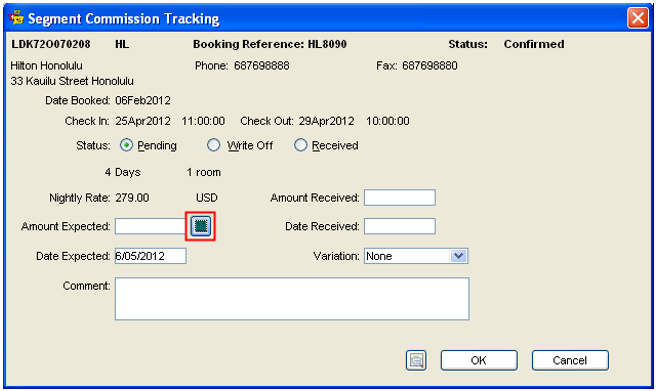Click the app icon in the title bar
Image resolution: width=659 pixels, height=391 pixels.
(16, 18)
